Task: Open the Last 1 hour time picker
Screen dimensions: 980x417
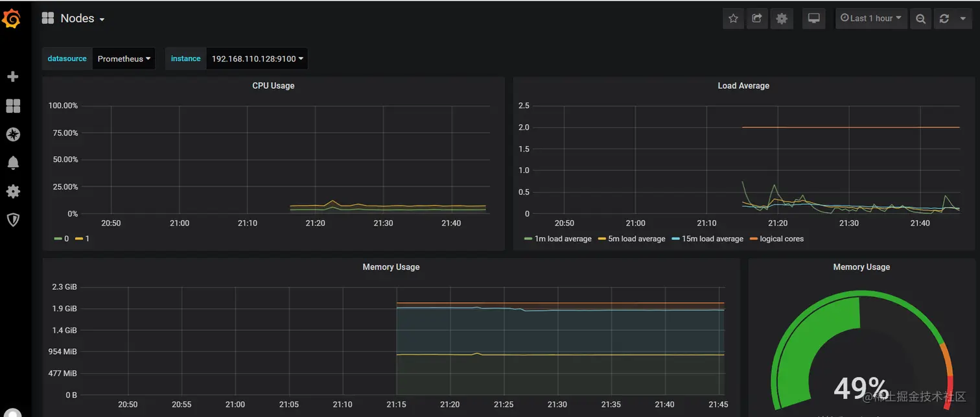Action: click(871, 18)
